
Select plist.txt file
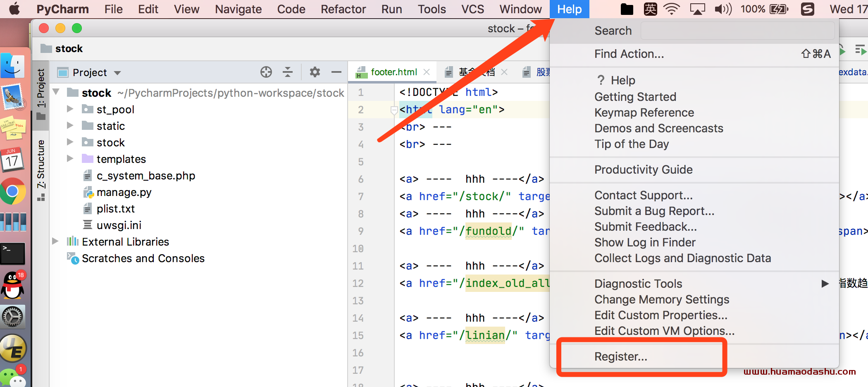click(116, 209)
